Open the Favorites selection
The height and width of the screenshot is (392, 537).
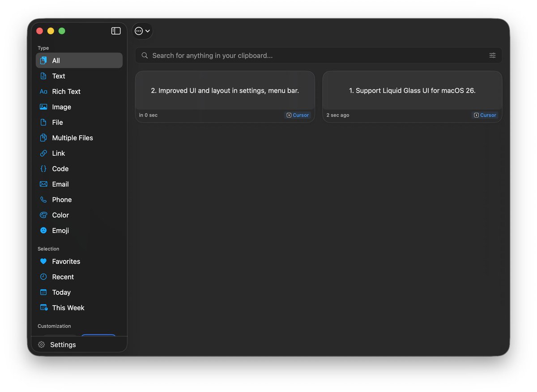click(x=66, y=261)
